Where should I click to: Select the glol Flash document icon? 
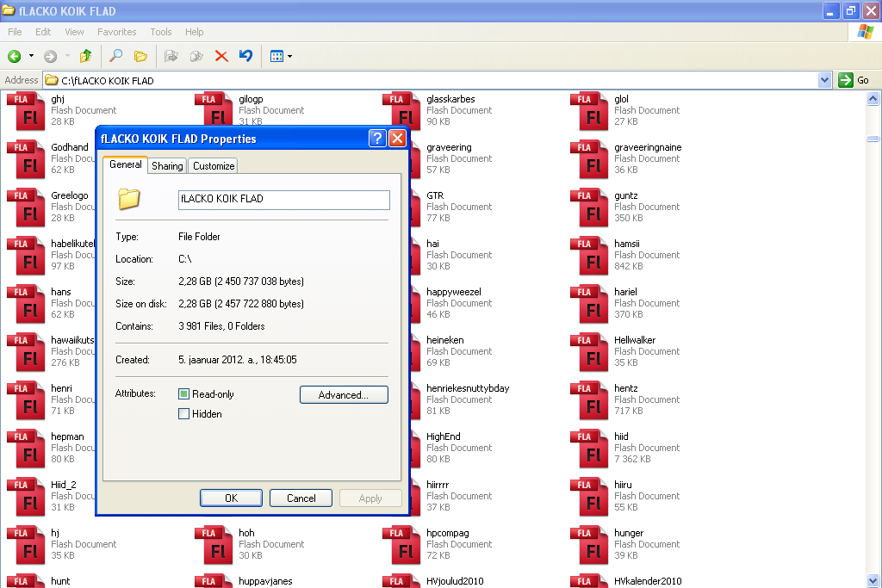click(x=589, y=111)
